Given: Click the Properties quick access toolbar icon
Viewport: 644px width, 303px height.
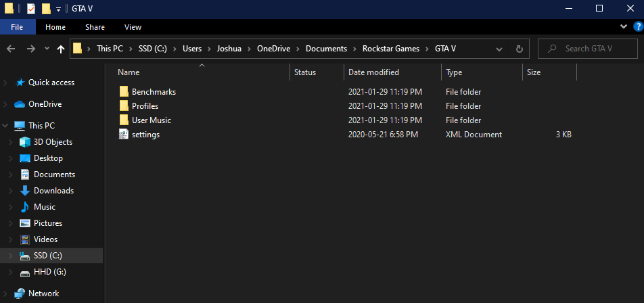Looking at the screenshot, I should (x=31, y=8).
